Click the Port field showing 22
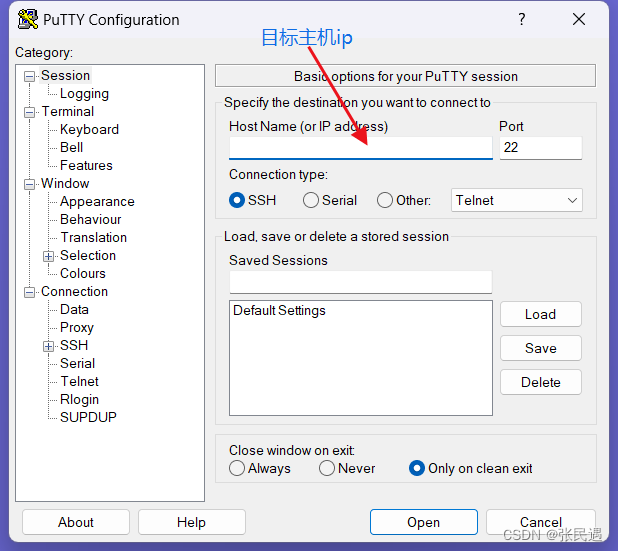The width and height of the screenshot is (618, 551). [541, 148]
